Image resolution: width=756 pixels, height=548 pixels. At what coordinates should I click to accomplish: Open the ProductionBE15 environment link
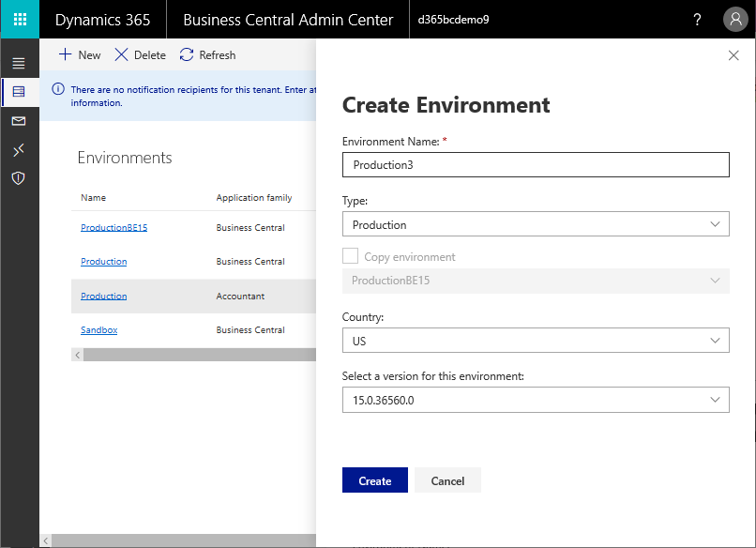(114, 228)
